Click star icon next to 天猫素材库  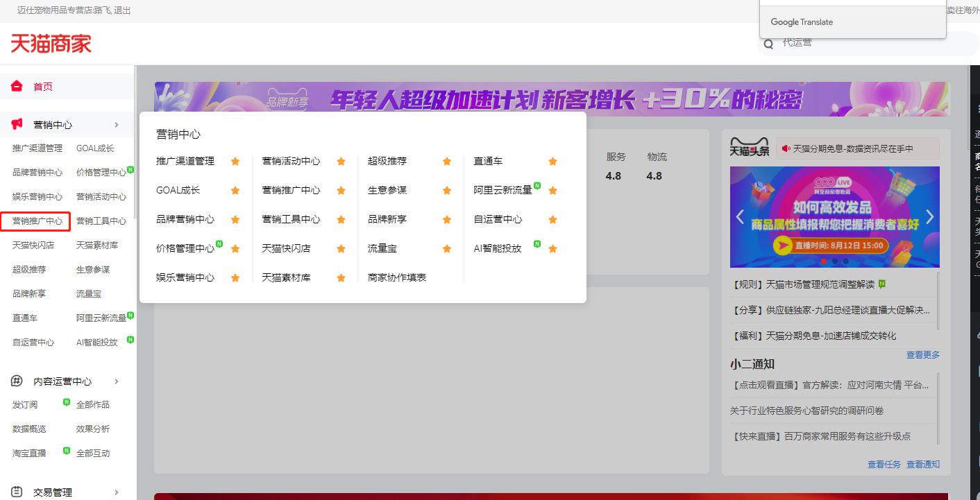[341, 277]
